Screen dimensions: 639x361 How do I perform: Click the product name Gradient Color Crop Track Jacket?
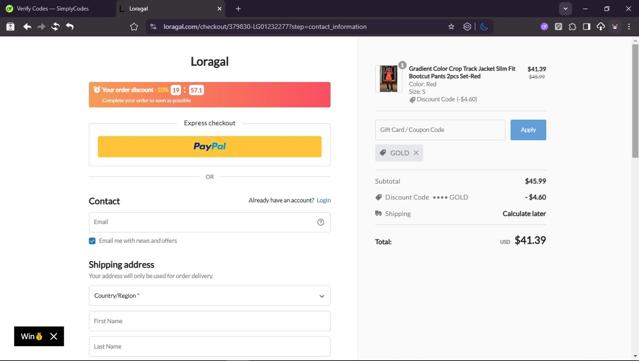(462, 73)
